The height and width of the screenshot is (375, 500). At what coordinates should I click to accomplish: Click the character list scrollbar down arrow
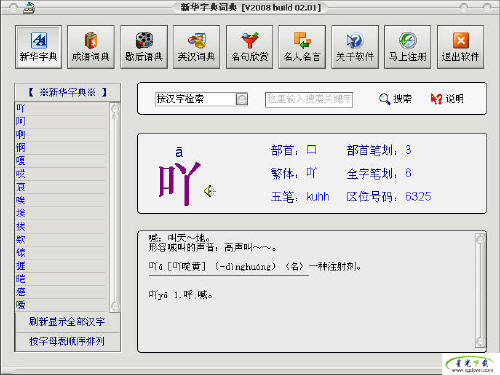(x=115, y=306)
